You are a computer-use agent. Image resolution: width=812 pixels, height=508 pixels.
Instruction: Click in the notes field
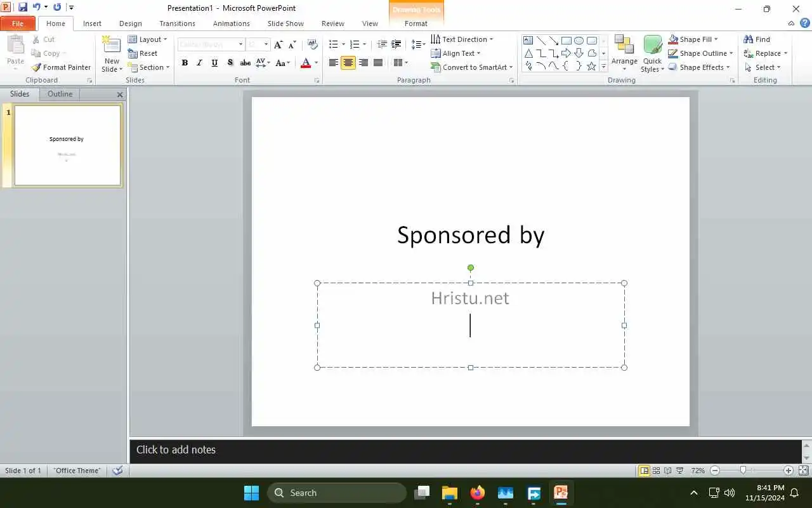(x=466, y=450)
